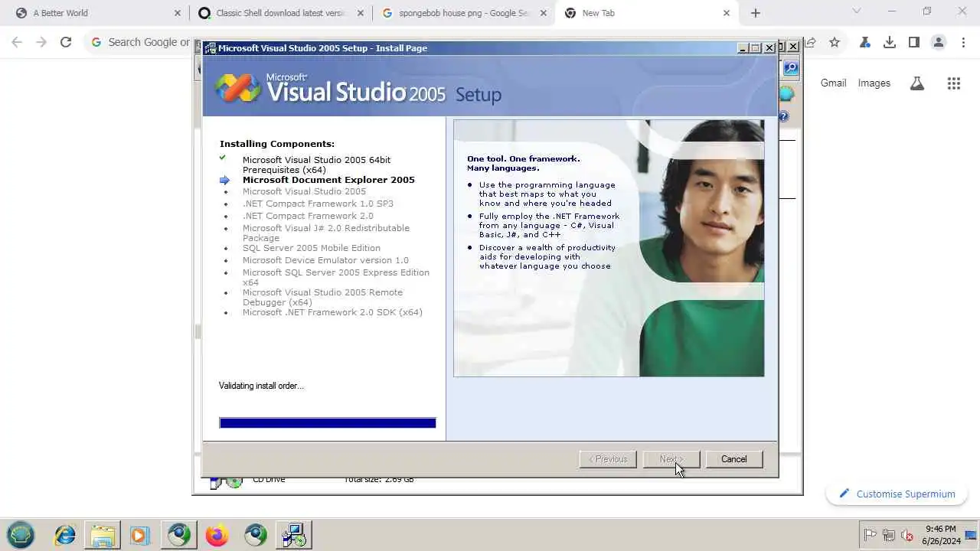Click the blue help question-mark icon

784,117
